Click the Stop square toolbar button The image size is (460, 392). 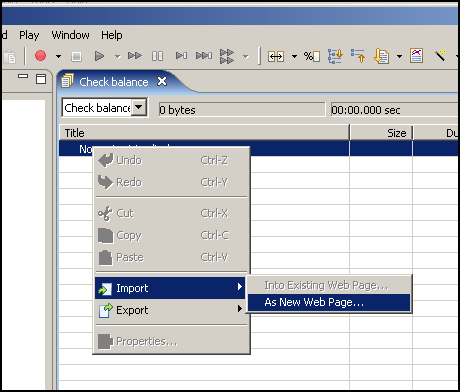click(76, 56)
